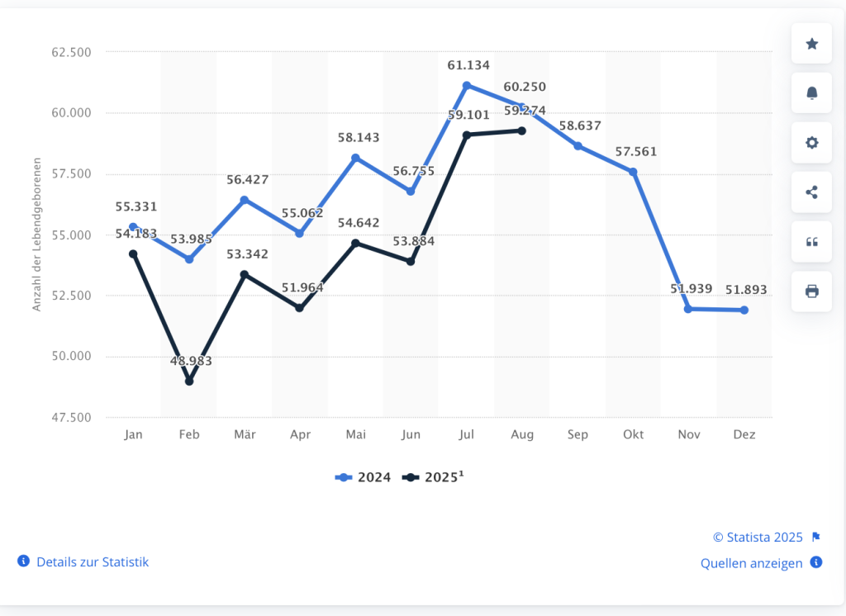Click the May 2024 data point 58.143
The width and height of the screenshot is (846, 616).
(355, 158)
